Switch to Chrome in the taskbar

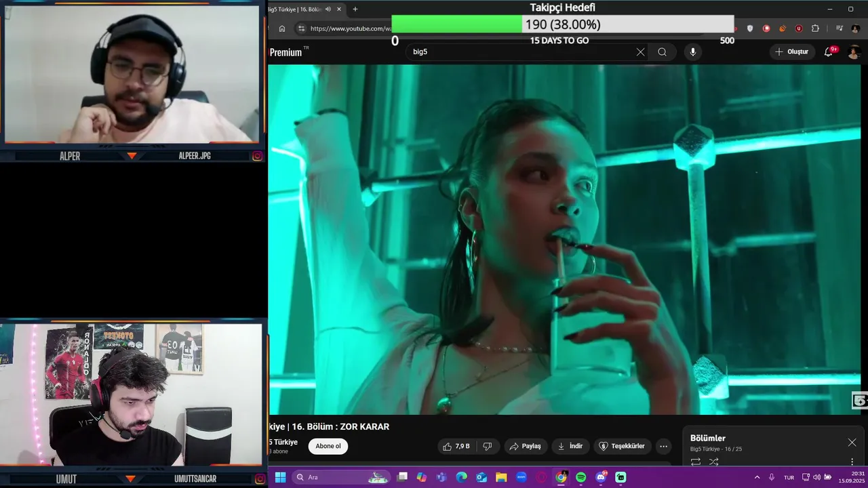561,477
